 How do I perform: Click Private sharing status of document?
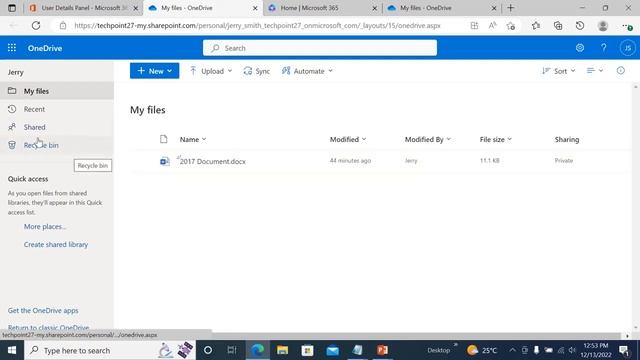point(564,160)
